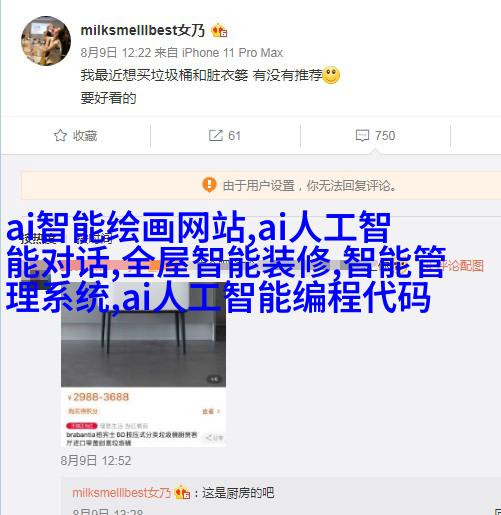
Task: Open the 评论配图 link on the right
Action: pyautogui.click(x=462, y=266)
